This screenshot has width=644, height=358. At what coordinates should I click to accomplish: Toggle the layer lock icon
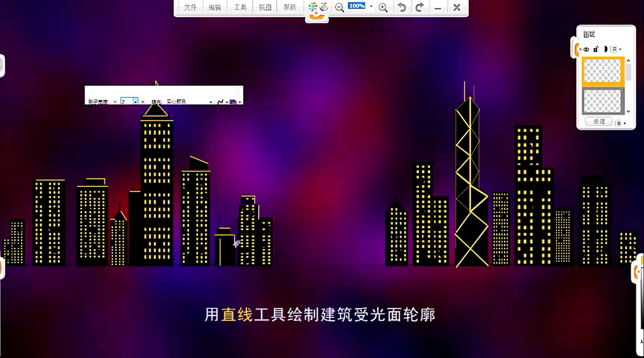(596, 49)
